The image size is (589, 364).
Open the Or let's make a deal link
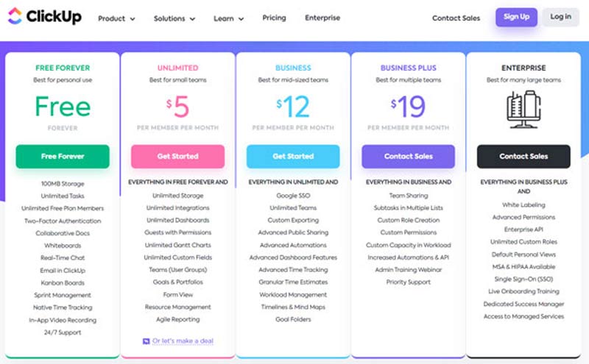click(183, 341)
